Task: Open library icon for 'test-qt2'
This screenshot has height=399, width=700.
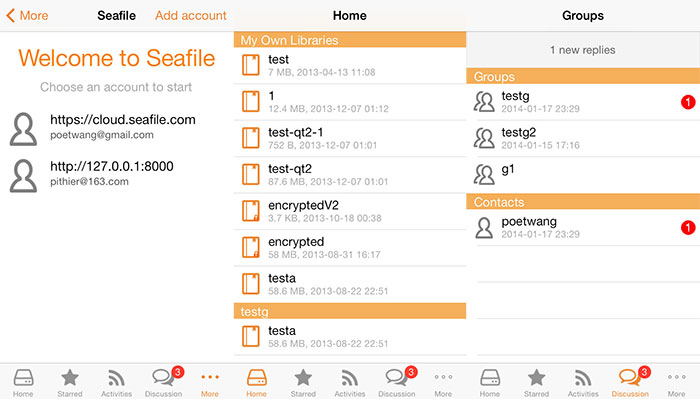Action: pos(251,175)
